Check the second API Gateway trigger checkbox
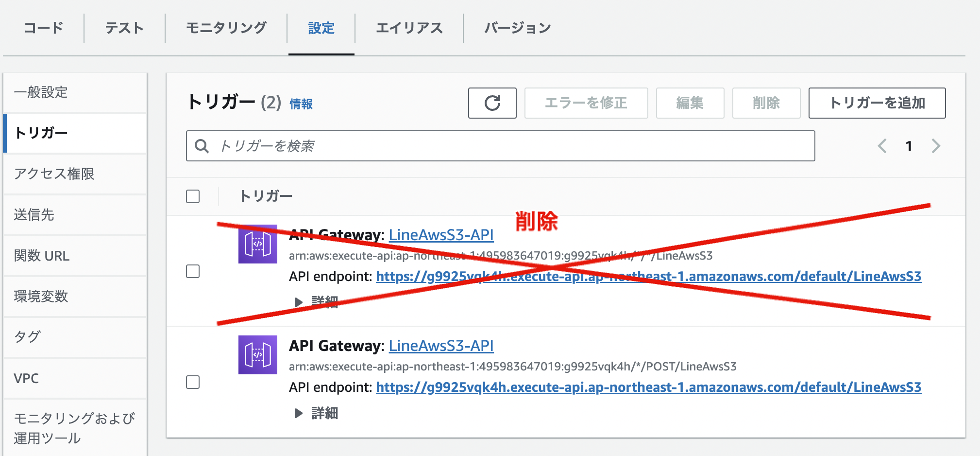 coord(193,384)
